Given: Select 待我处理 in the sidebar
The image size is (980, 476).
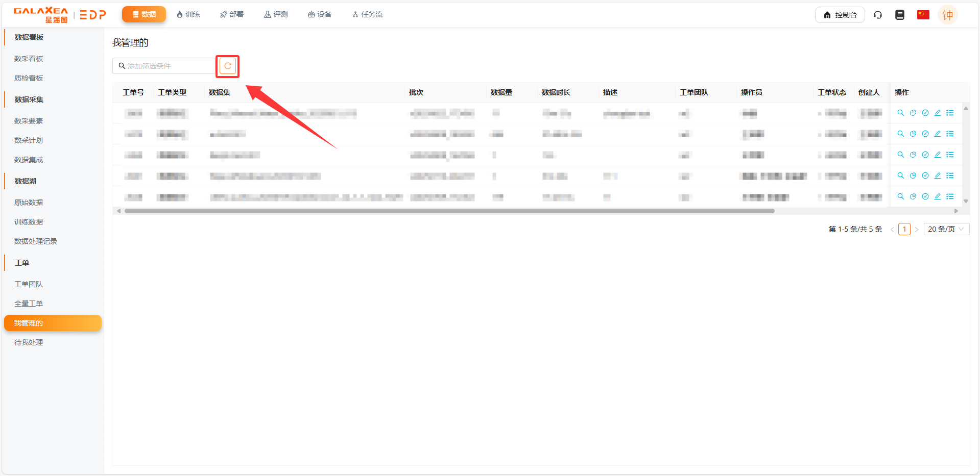Looking at the screenshot, I should click(x=29, y=342).
